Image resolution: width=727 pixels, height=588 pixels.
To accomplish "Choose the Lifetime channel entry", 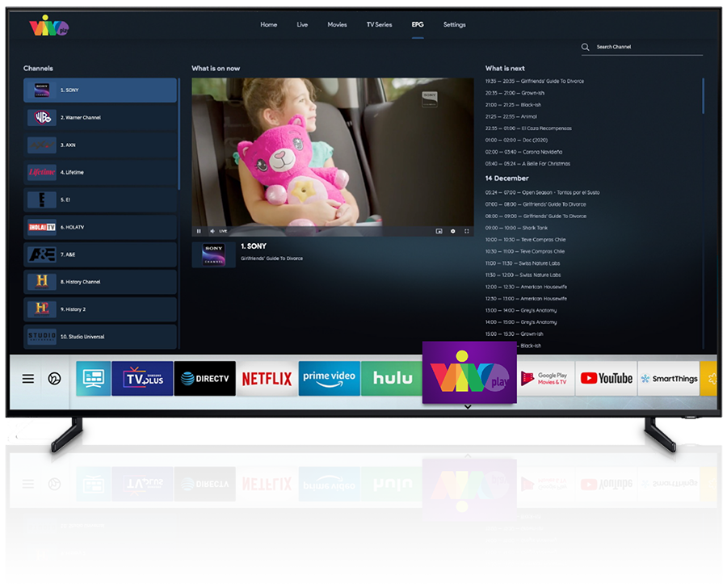I will [100, 173].
